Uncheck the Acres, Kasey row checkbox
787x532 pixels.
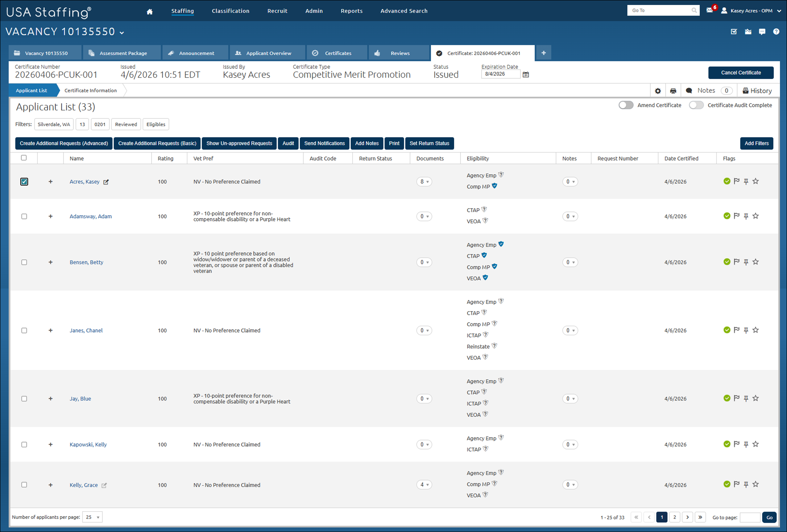pos(24,182)
